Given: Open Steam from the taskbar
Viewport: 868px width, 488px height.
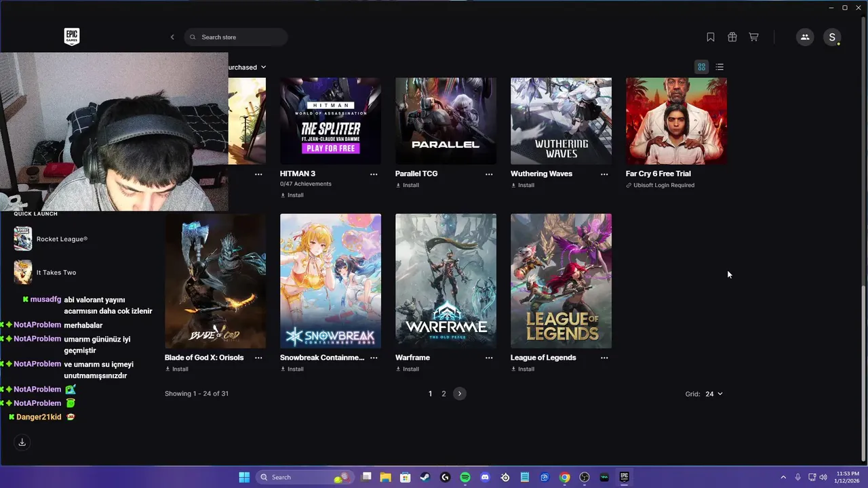Looking at the screenshot, I should pyautogui.click(x=424, y=477).
